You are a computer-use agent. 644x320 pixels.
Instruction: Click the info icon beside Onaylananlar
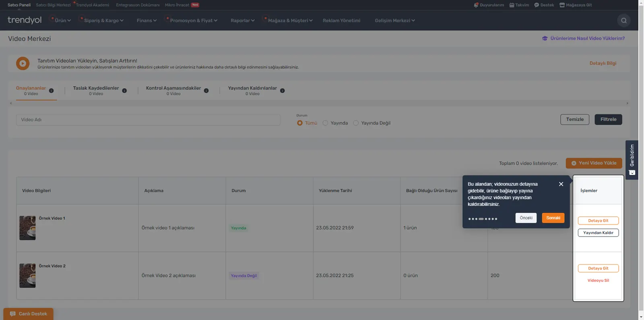click(x=51, y=91)
